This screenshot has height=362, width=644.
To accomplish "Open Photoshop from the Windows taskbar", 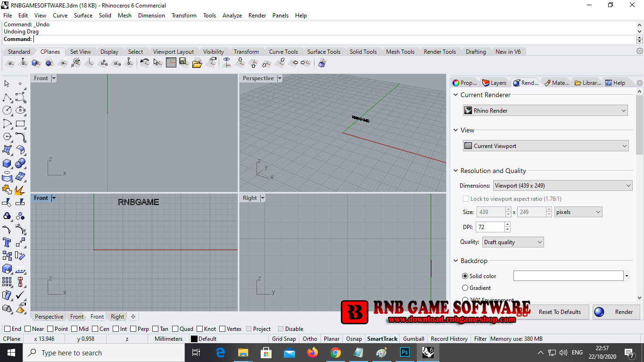I will pyautogui.click(x=405, y=353).
